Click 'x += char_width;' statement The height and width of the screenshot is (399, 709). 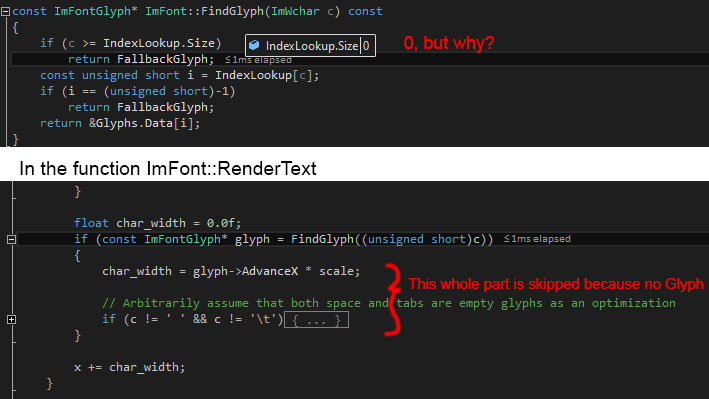click(x=129, y=367)
